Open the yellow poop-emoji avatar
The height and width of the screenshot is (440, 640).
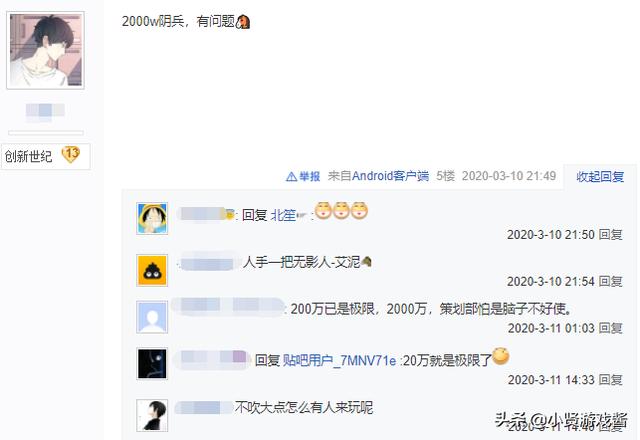click(x=152, y=270)
